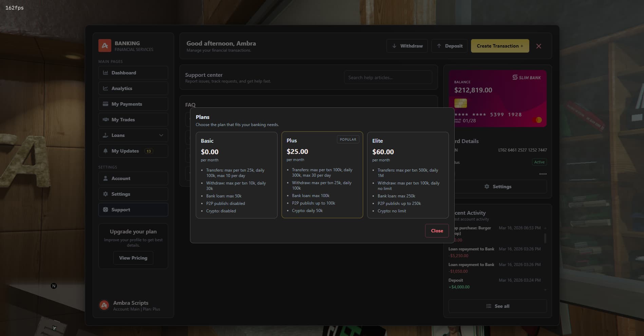Click the Loans icon in sidebar
This screenshot has height=336, width=644.
tap(106, 135)
